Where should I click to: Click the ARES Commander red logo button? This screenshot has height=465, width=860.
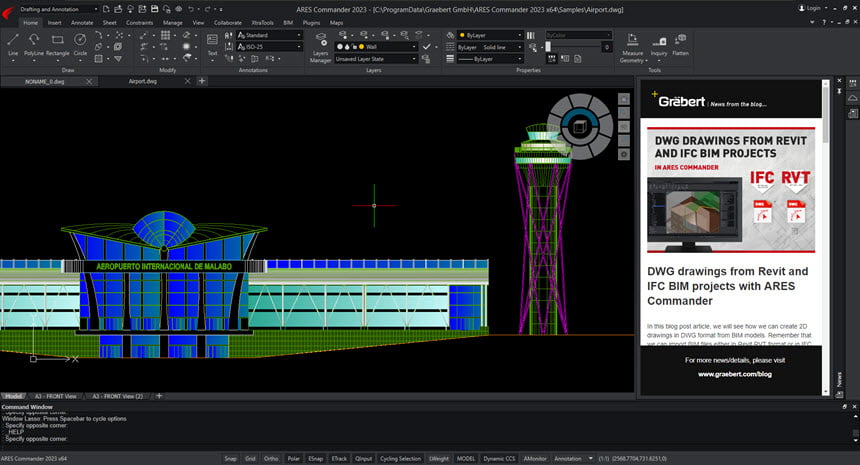9,12
